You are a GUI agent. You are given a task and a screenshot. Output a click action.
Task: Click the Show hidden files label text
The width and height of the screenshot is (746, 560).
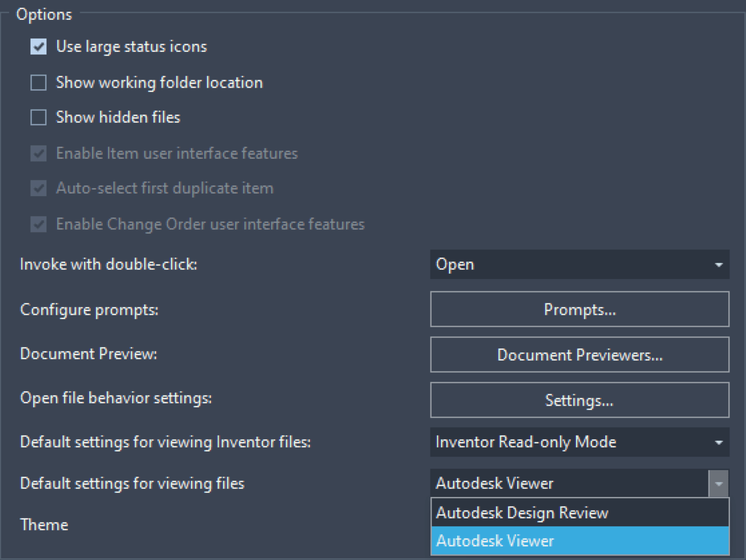coord(118,118)
